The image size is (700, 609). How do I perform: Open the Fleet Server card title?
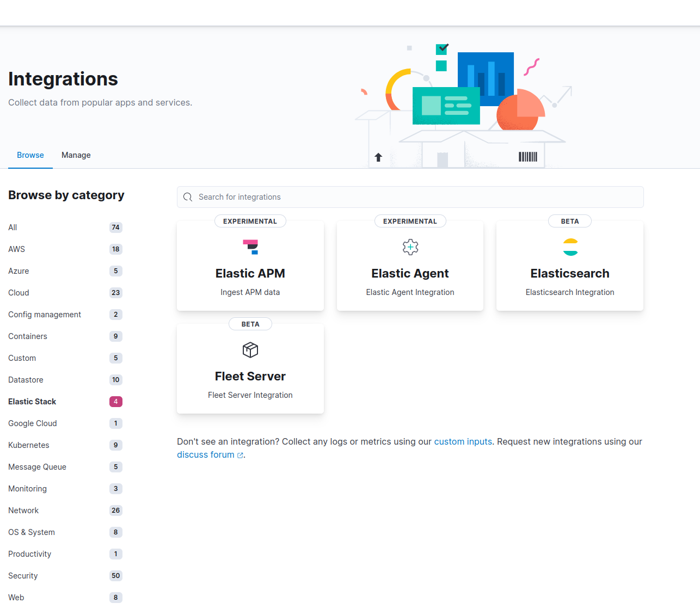click(250, 376)
